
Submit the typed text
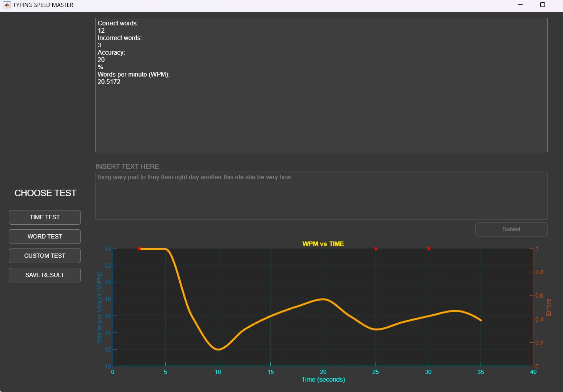[511, 229]
